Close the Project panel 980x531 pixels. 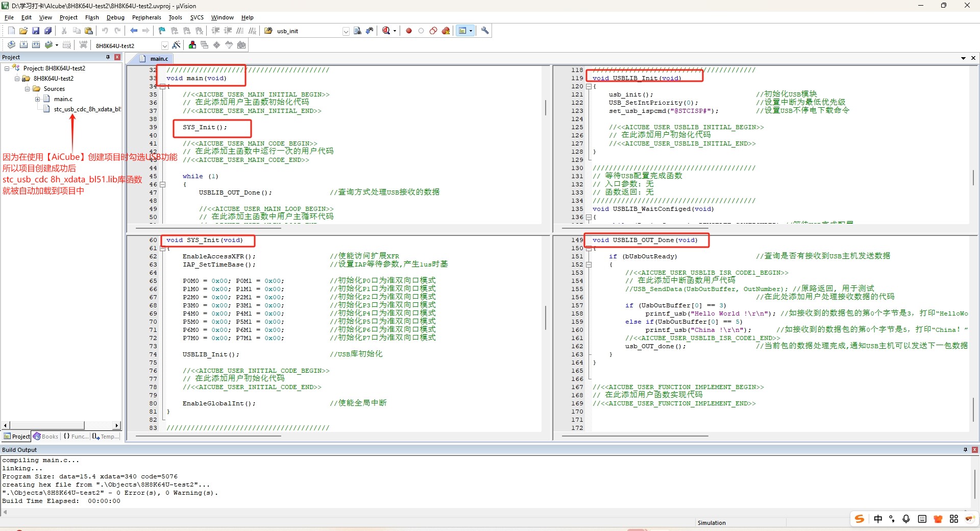pos(117,57)
